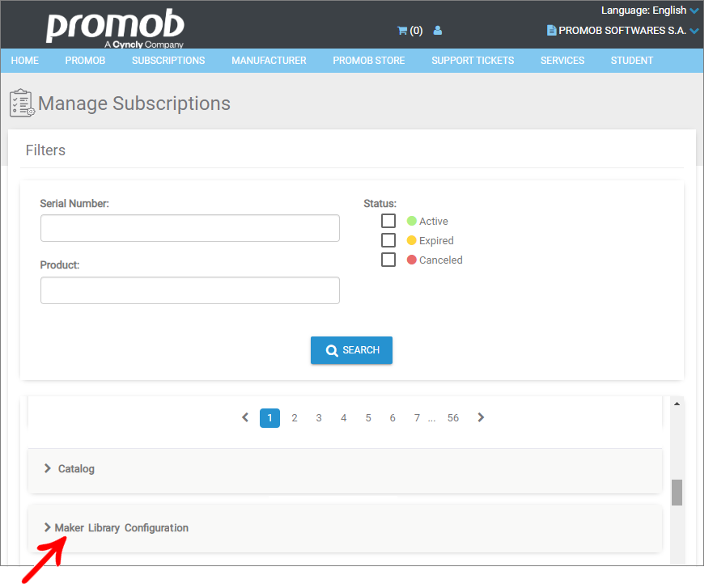Go to the next page arrow
This screenshot has height=588, width=713.
coord(481,417)
